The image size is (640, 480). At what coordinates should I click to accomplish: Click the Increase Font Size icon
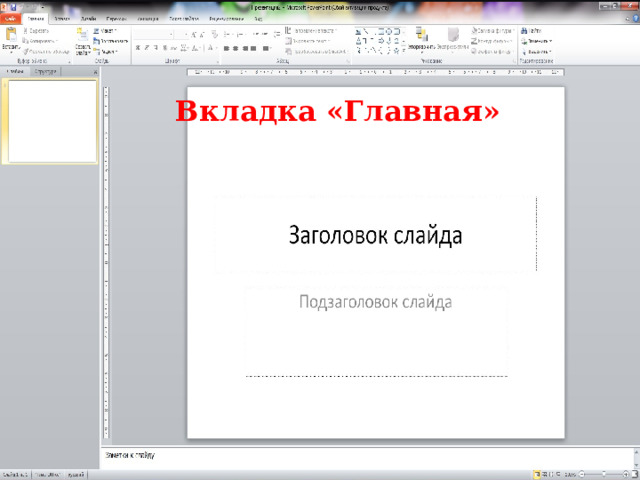click(194, 35)
